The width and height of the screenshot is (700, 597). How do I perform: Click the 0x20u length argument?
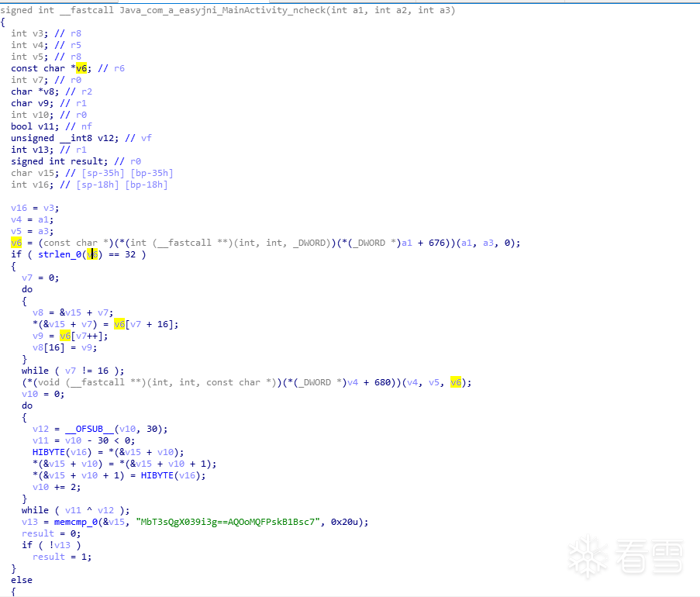(x=344, y=522)
